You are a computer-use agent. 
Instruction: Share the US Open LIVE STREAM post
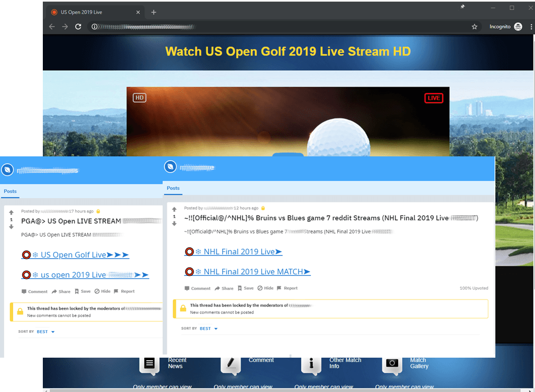pyautogui.click(x=61, y=292)
